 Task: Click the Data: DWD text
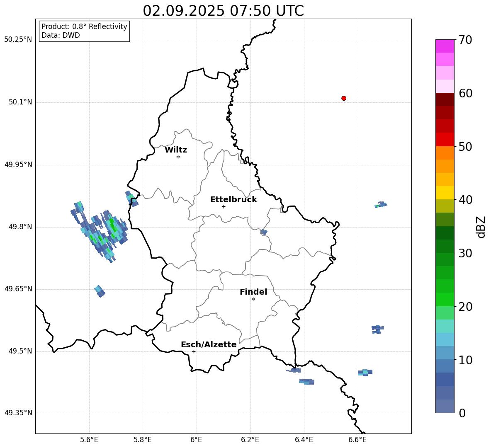click(x=61, y=35)
